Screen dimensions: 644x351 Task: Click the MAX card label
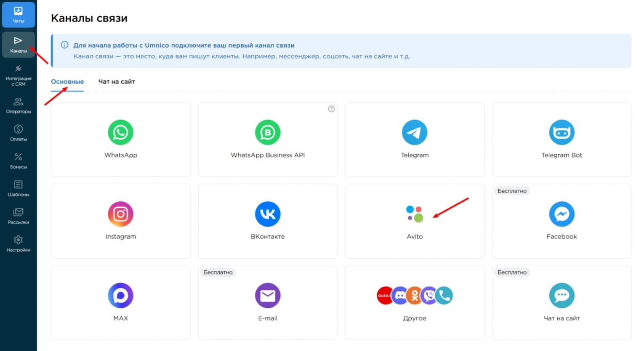pos(121,318)
